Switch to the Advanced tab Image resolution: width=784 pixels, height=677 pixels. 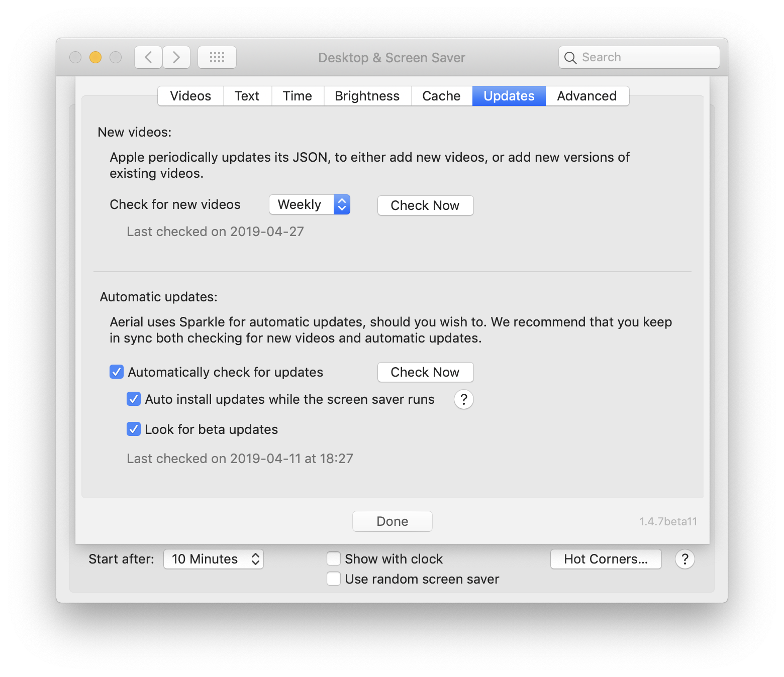(587, 96)
